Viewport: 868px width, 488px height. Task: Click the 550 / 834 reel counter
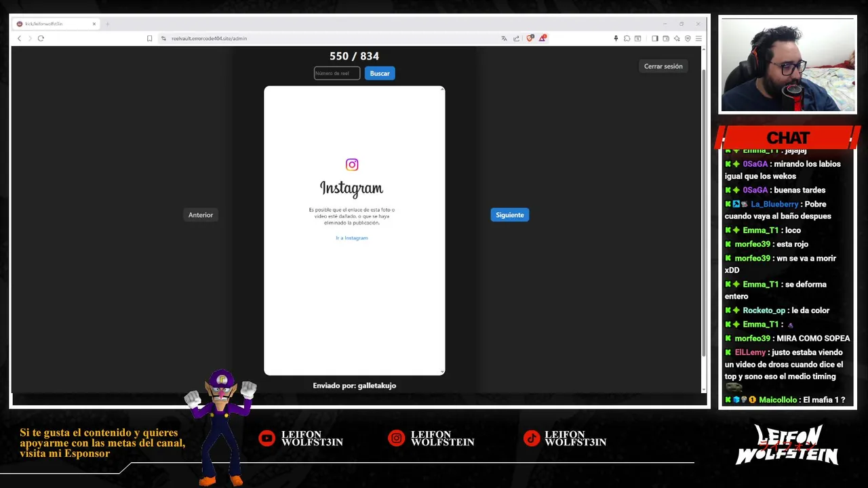click(x=354, y=56)
